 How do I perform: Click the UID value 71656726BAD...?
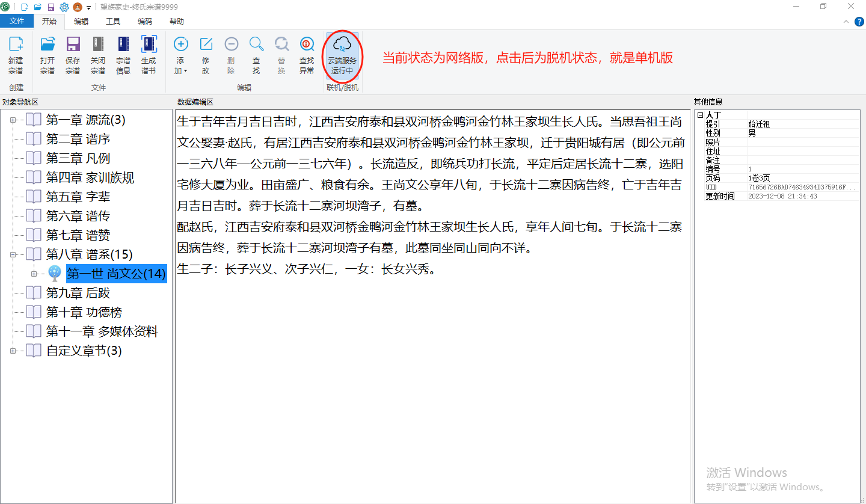click(803, 187)
